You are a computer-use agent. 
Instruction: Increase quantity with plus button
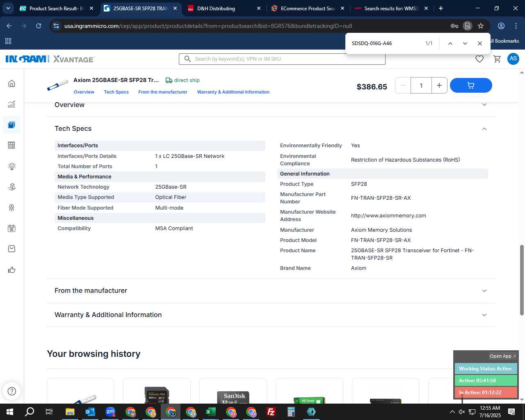439,85
